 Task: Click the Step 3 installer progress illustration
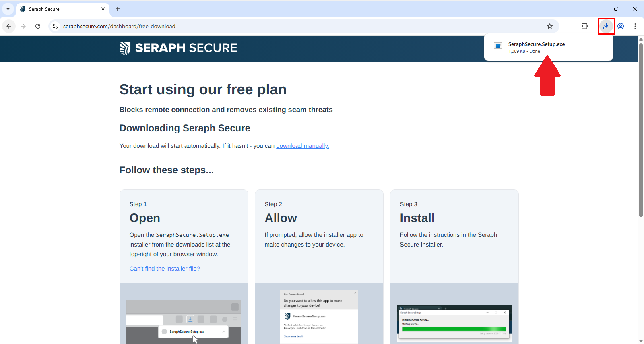[454, 323]
